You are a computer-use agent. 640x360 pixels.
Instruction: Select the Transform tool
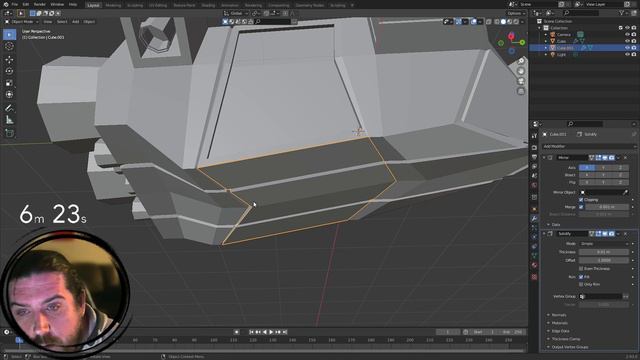9,95
